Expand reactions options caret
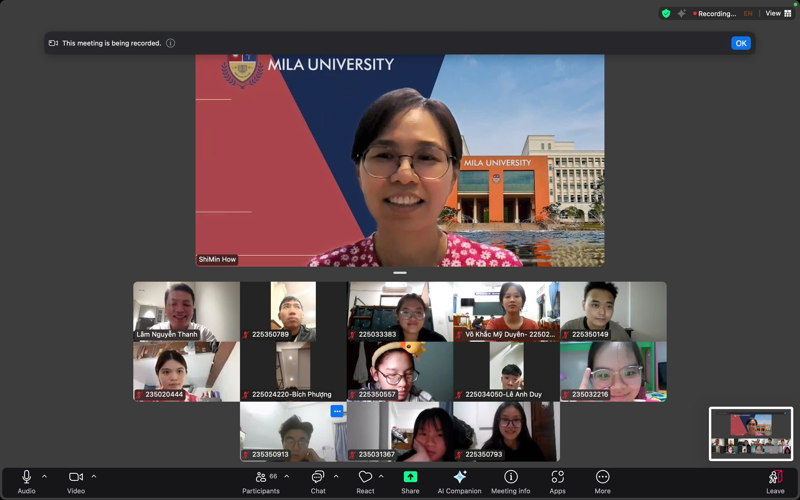The width and height of the screenshot is (800, 500). [381, 477]
